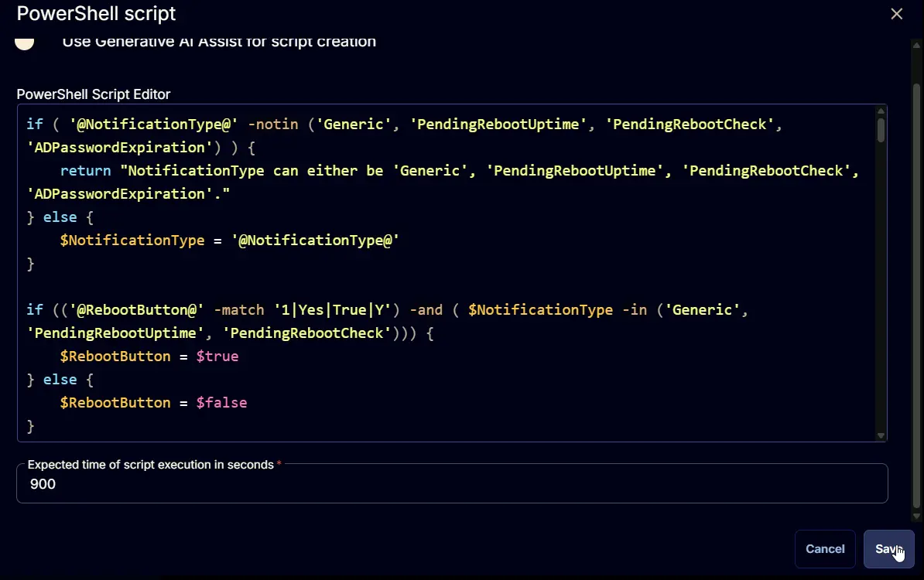Click the 'Expected time of script execution' label

point(151,465)
